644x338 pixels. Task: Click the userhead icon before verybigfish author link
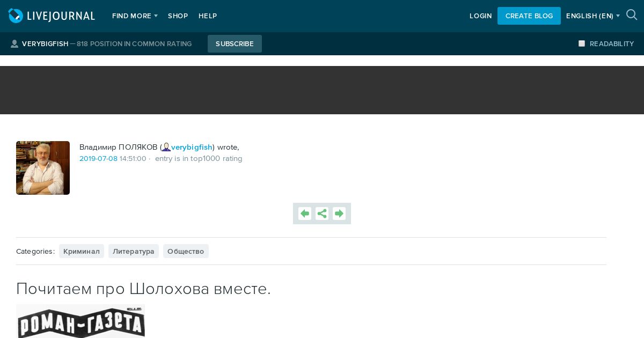[166, 147]
